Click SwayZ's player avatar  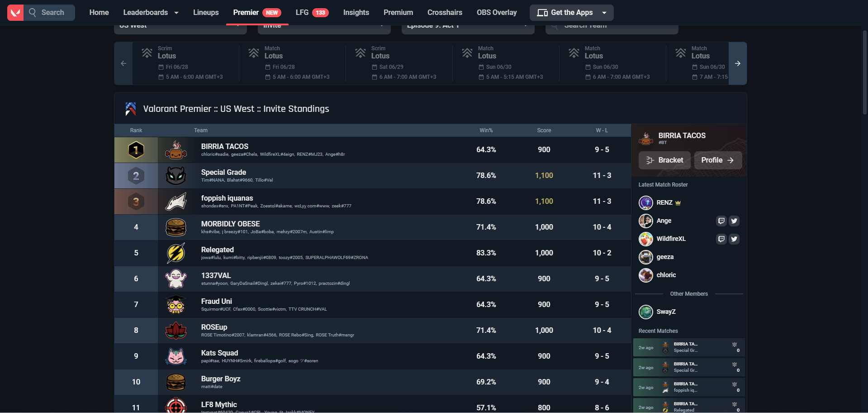click(x=646, y=312)
